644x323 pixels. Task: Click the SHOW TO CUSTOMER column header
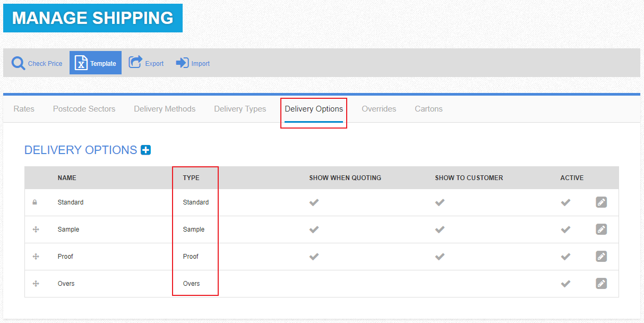coord(469,178)
